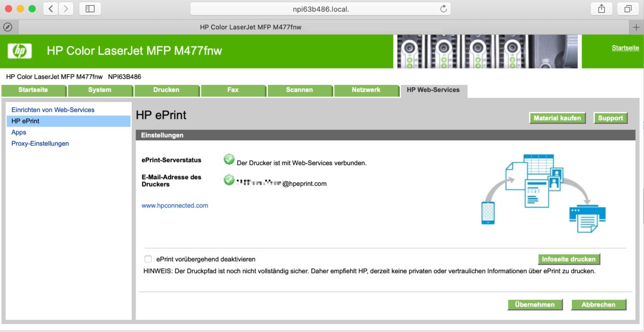The height and width of the screenshot is (332, 644).
Task: Go to the Scannen tab
Action: pos(299,90)
